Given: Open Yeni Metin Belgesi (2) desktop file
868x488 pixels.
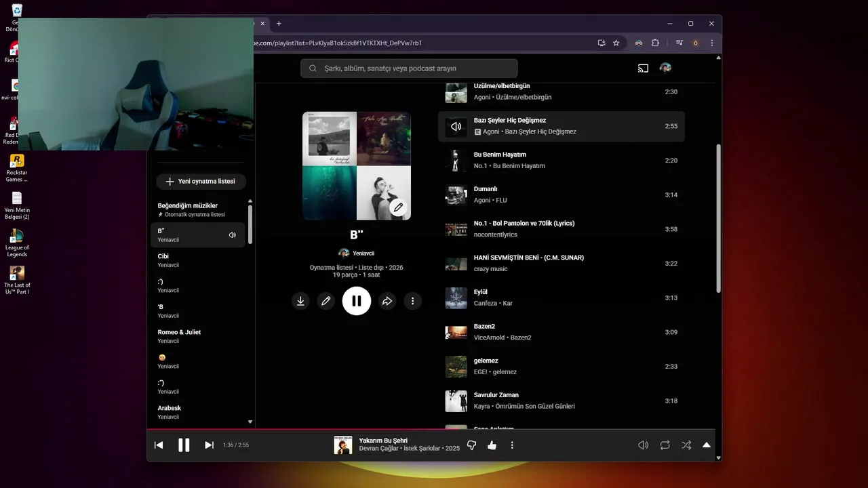Looking at the screenshot, I should point(17,205).
